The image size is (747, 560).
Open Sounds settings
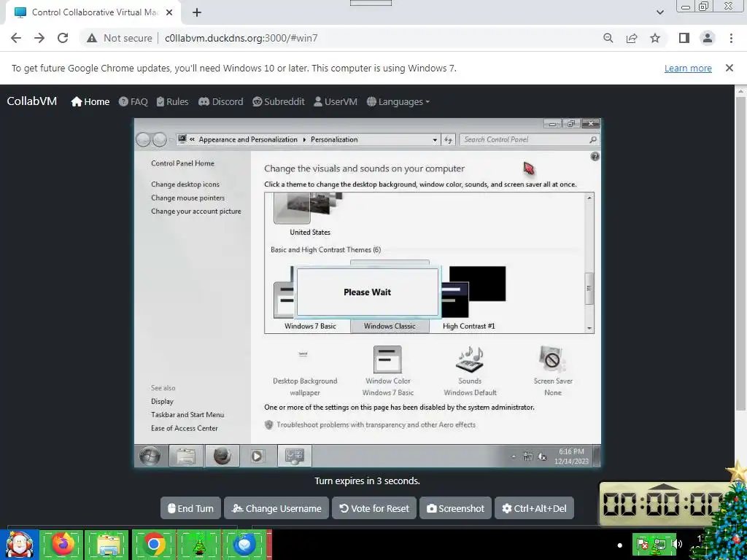[x=470, y=371]
